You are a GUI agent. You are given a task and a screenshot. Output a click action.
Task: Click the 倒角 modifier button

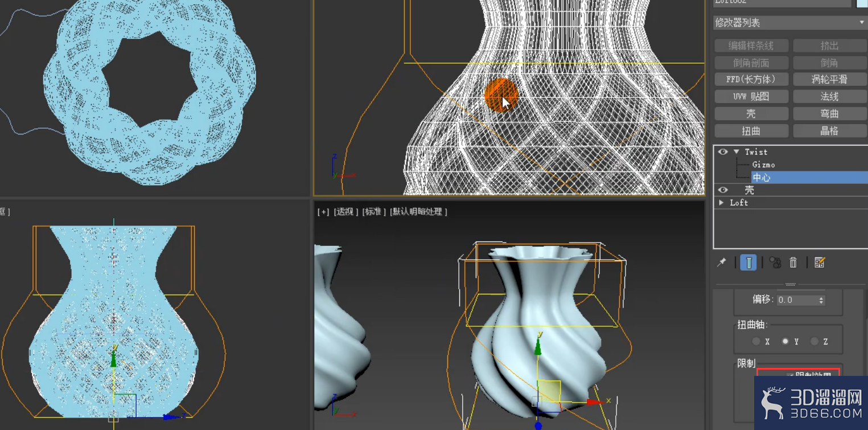tap(829, 63)
